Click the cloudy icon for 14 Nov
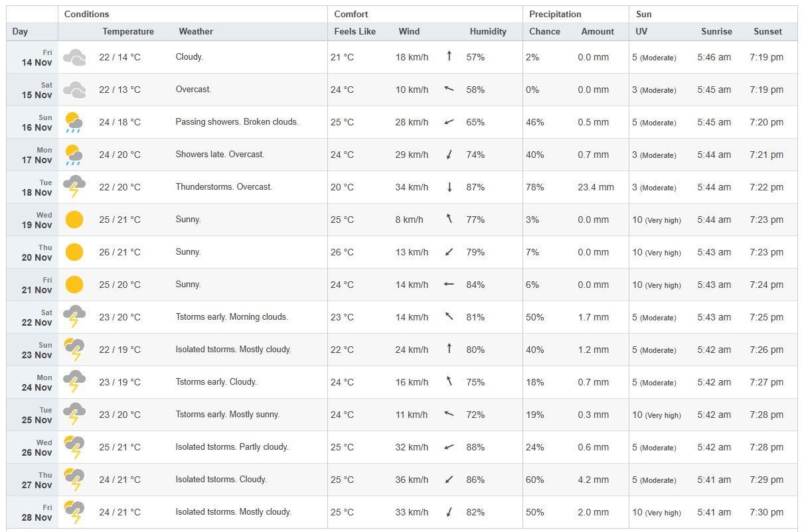802x532 pixels. tap(74, 57)
